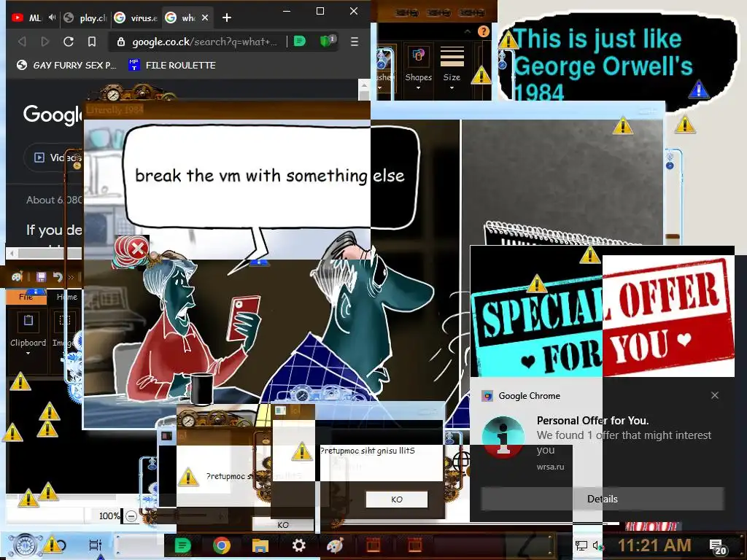This screenshot has height=560, width=747.
Task: Click the Paint palette icon in title bar
Action: [17, 277]
